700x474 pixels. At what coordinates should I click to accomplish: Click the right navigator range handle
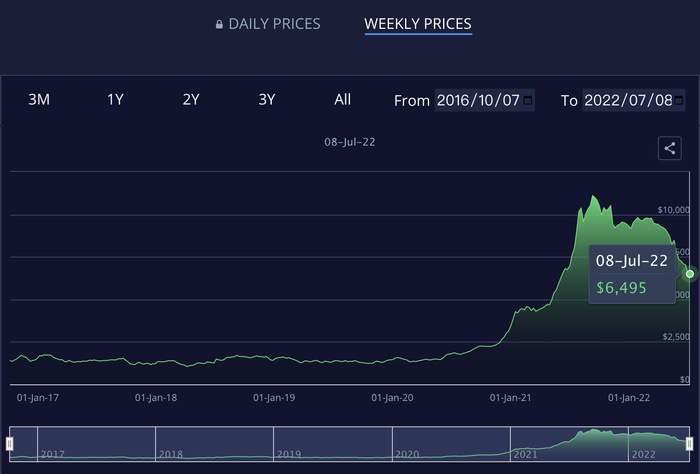click(689, 444)
